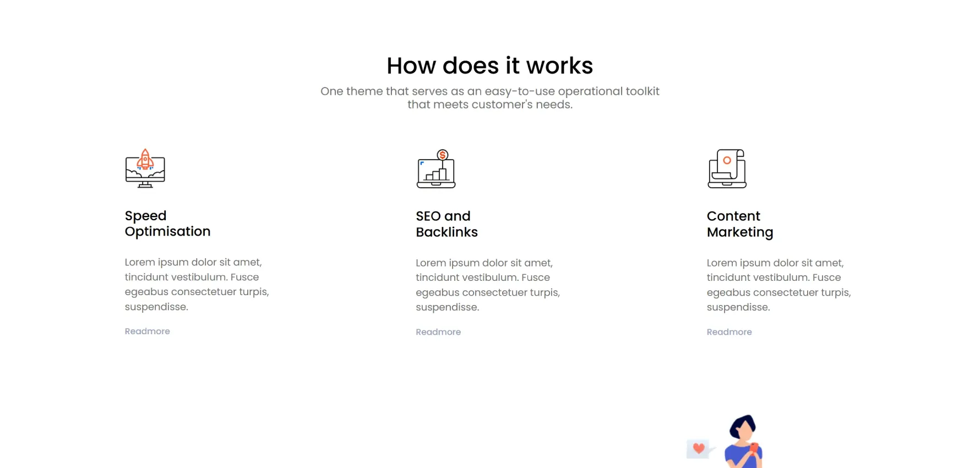This screenshot has height=468, width=980.
Task: Click the Lorem ipsum paragraph under SEO and Backlinks
Action: tap(488, 285)
